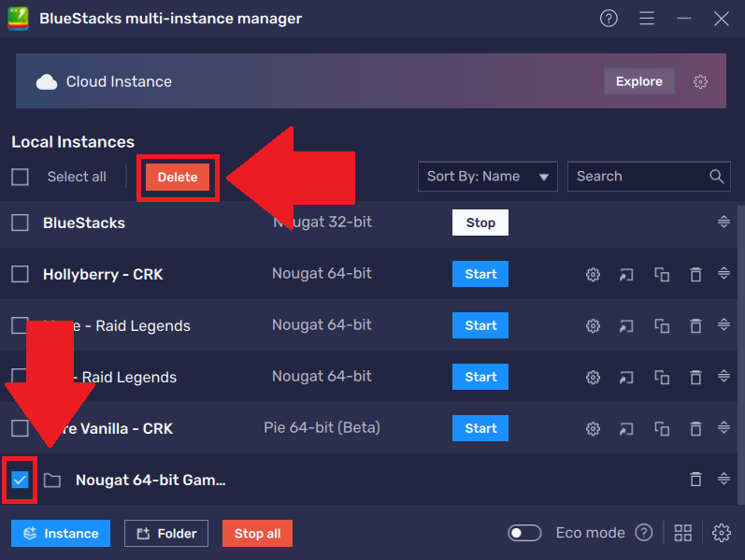Click reorder handle on first Raid Legends row
The height and width of the screenshot is (560, 745).
(x=724, y=324)
